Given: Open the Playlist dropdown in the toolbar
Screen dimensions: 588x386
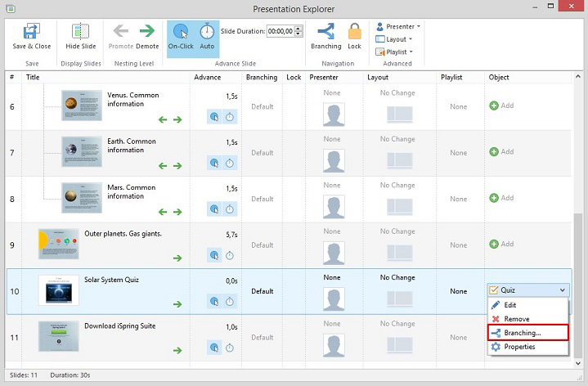Looking at the screenshot, I should (x=398, y=52).
